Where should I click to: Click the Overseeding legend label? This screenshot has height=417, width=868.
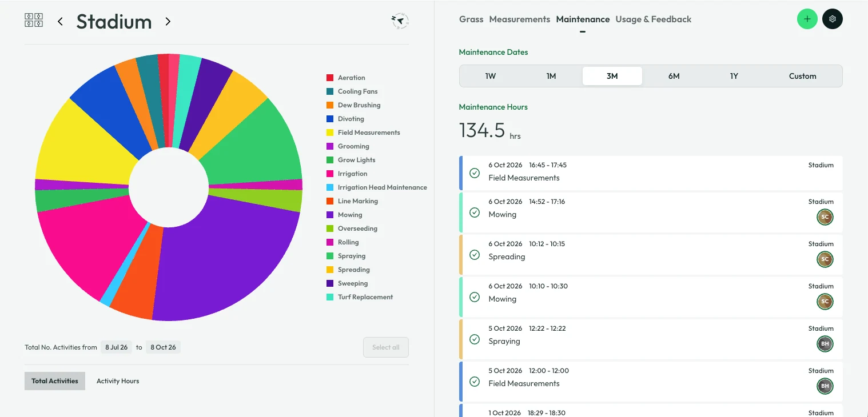357,228
